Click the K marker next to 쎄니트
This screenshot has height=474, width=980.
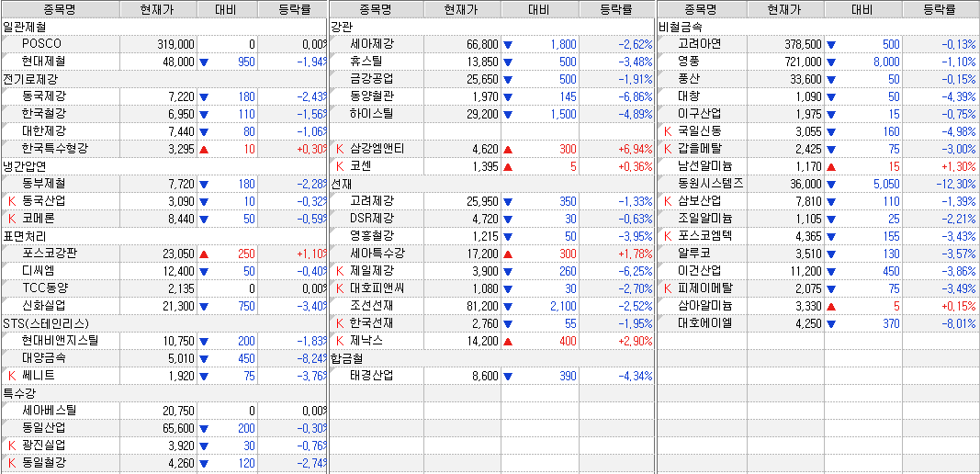[12, 375]
